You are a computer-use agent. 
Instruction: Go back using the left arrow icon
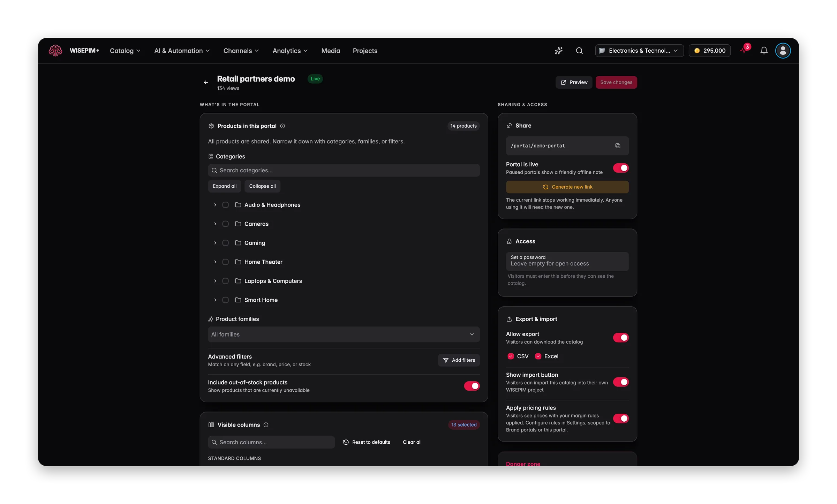206,82
